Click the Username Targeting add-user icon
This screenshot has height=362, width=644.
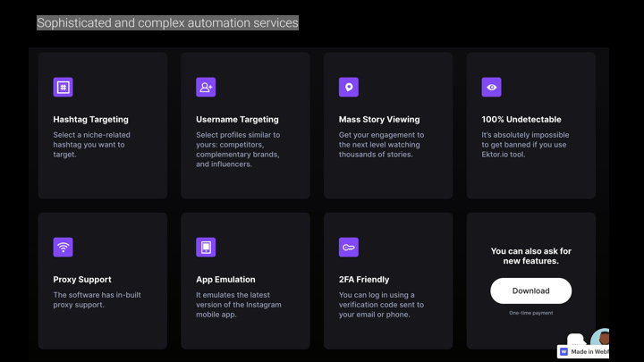coord(206,87)
